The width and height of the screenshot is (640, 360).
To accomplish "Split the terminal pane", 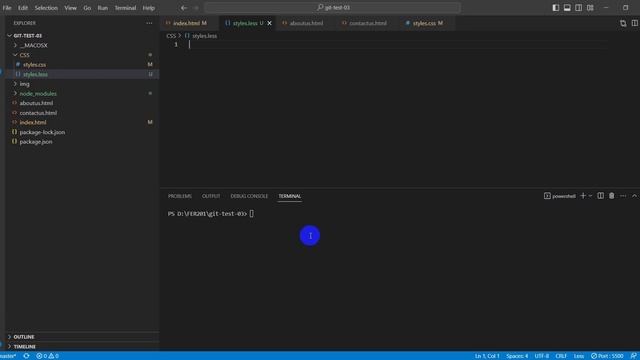I will [600, 196].
